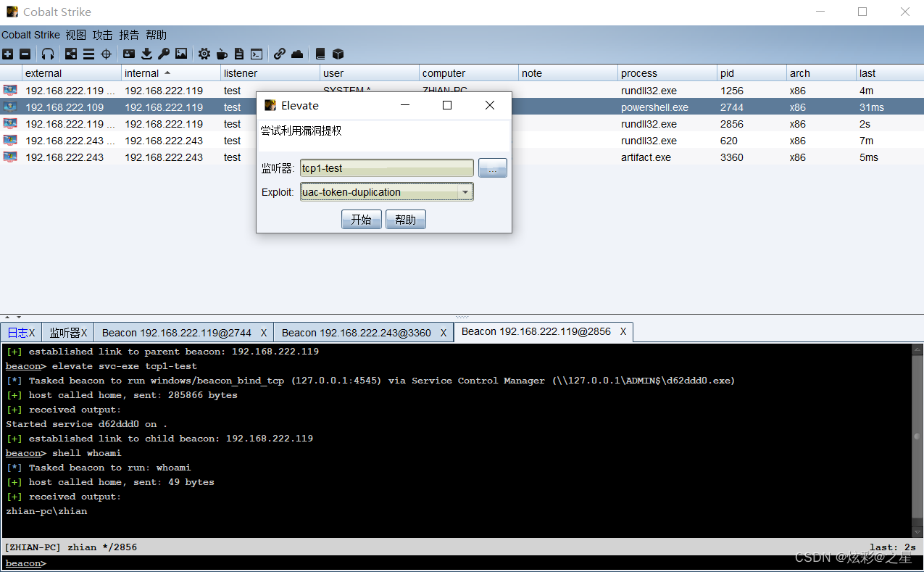Click the panel split collapse arrows
The height and width of the screenshot is (572, 924).
pyautogui.click(x=12, y=317)
